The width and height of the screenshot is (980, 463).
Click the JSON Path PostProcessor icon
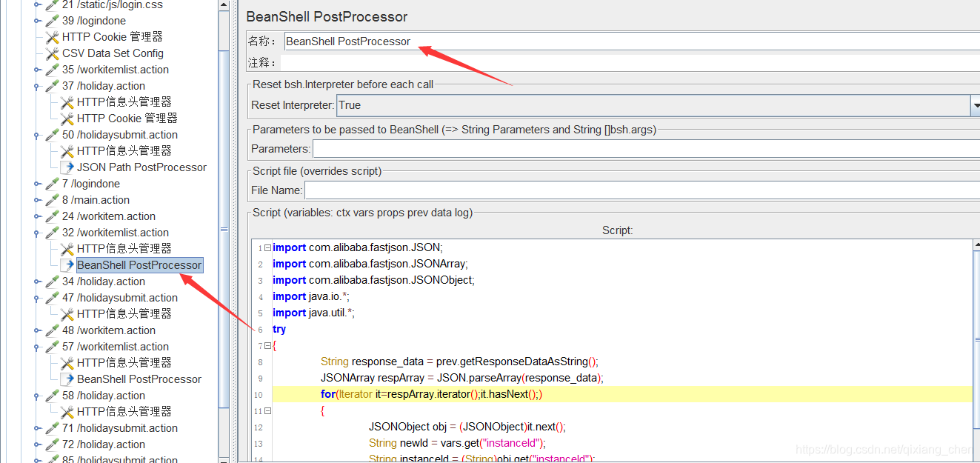point(67,167)
